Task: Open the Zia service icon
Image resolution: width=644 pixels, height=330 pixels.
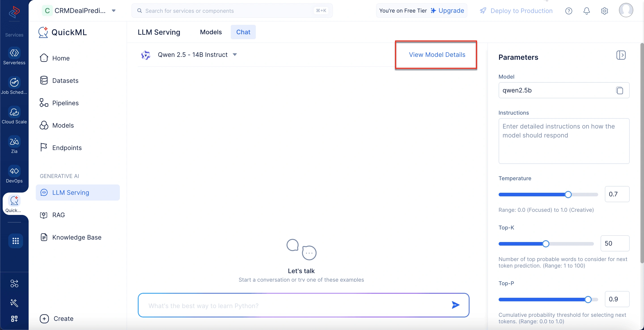Action: pos(14,141)
